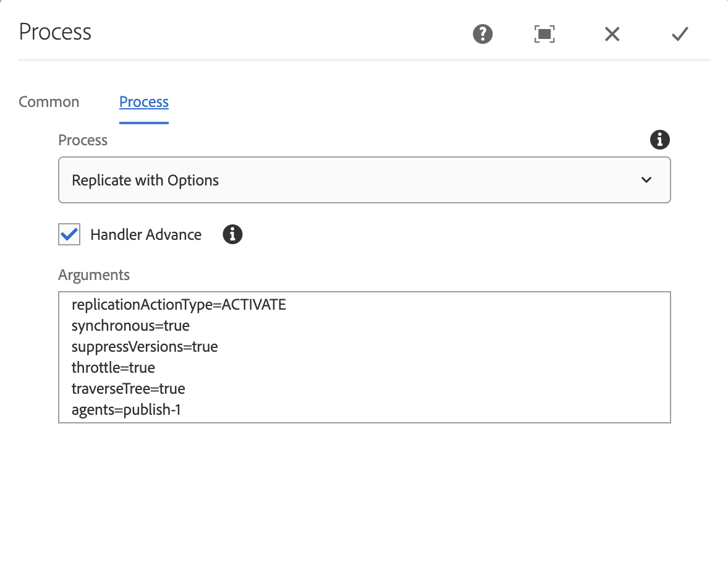Open the Process dropdown showing Replicate with Options
Viewport: 728px width, 586px height.
(x=365, y=180)
